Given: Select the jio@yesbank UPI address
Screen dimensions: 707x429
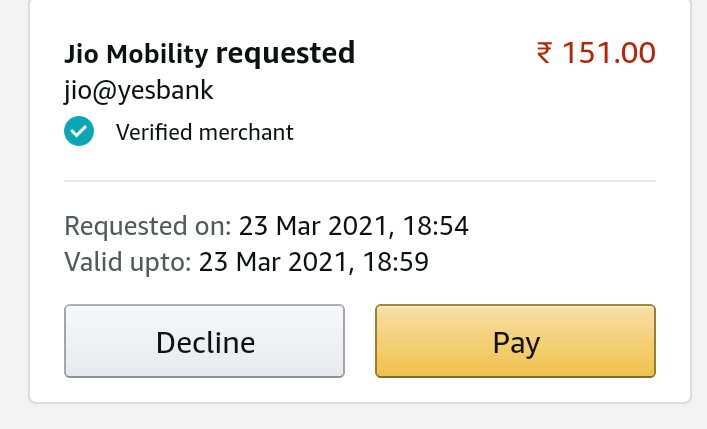Looking at the screenshot, I should click(138, 90).
